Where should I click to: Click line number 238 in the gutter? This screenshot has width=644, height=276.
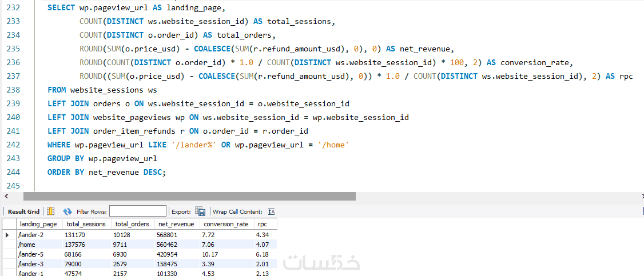[x=13, y=90]
